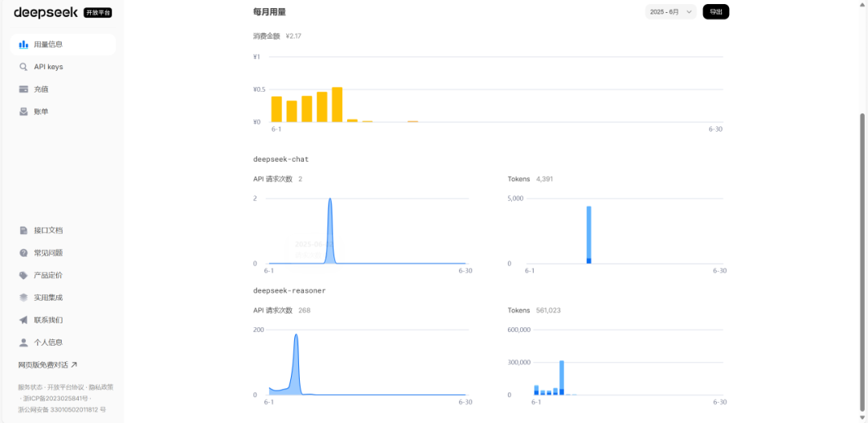
Task: Click the 消费金额 ¥2.17 value
Action: pos(293,36)
